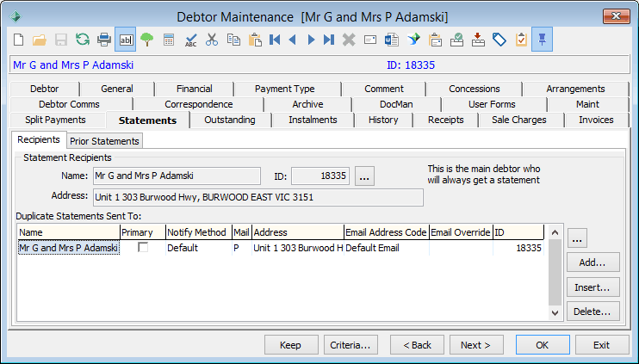Image resolution: width=639 pixels, height=364 pixels.
Task: Click the Paste clipboard icon
Action: [255, 40]
